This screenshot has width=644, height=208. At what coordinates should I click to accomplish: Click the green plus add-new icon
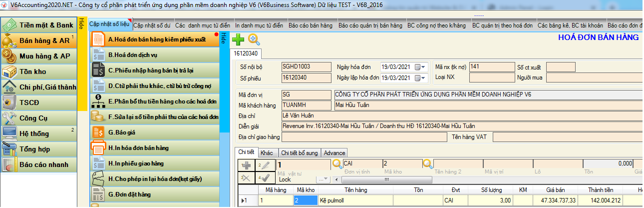point(239,39)
